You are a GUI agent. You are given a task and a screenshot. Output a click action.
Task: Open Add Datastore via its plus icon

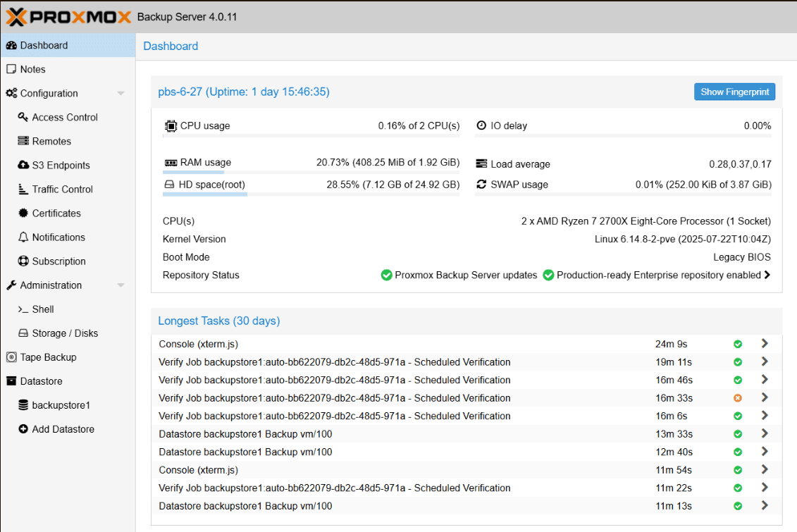tap(23, 429)
